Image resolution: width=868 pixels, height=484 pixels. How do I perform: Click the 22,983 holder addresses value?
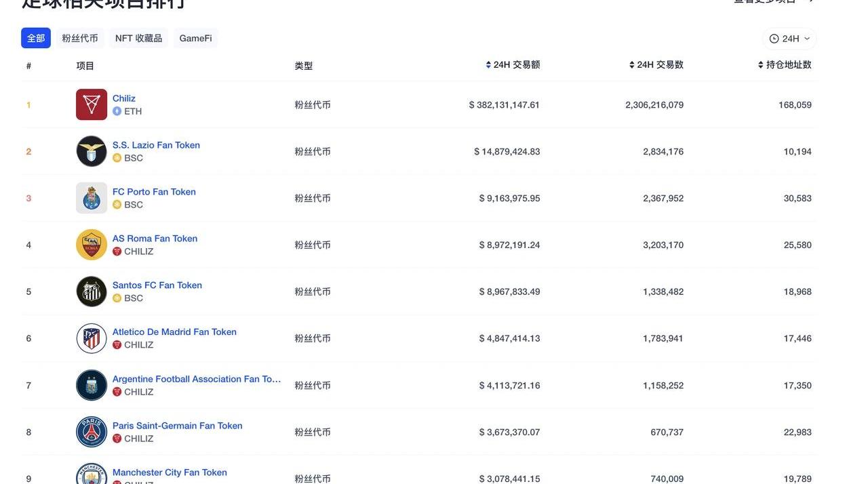[x=797, y=432]
